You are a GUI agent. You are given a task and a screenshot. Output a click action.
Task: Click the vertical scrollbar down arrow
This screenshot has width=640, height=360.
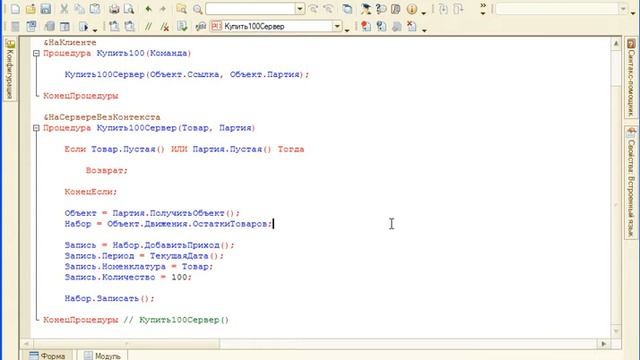616,331
